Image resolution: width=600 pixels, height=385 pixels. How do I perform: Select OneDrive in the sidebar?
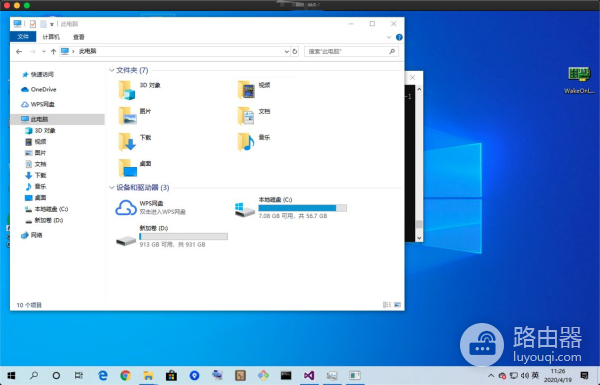(39, 89)
